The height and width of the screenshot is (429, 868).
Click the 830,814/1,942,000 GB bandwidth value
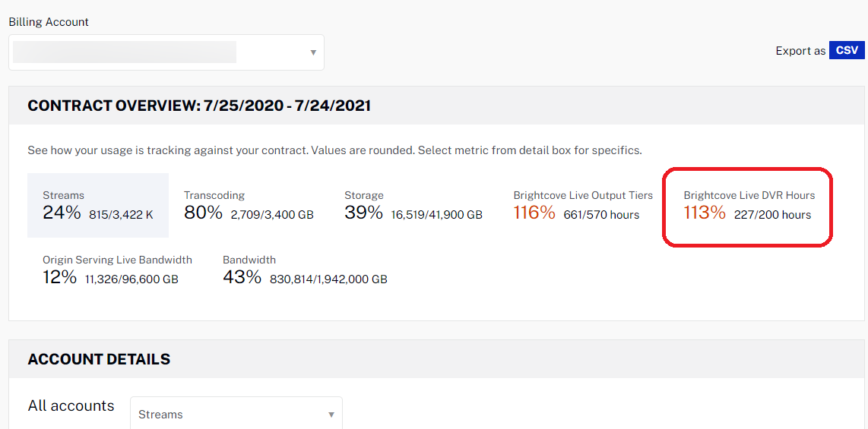tap(328, 279)
